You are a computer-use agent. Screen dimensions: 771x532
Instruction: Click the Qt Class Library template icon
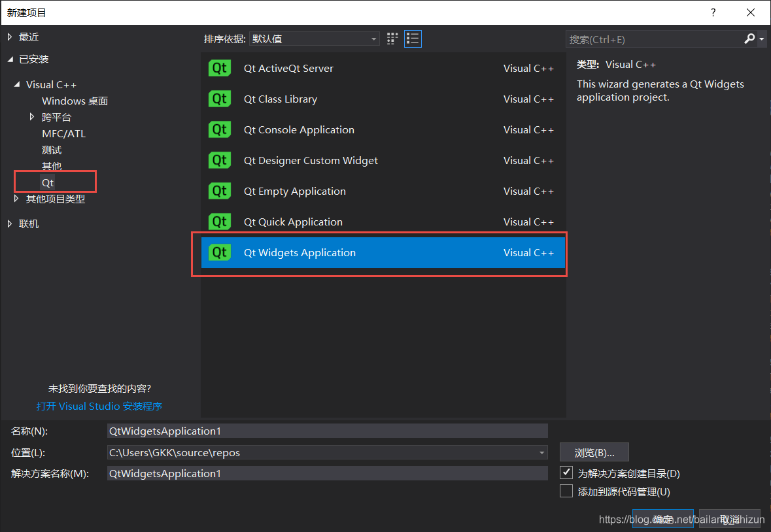(219, 99)
